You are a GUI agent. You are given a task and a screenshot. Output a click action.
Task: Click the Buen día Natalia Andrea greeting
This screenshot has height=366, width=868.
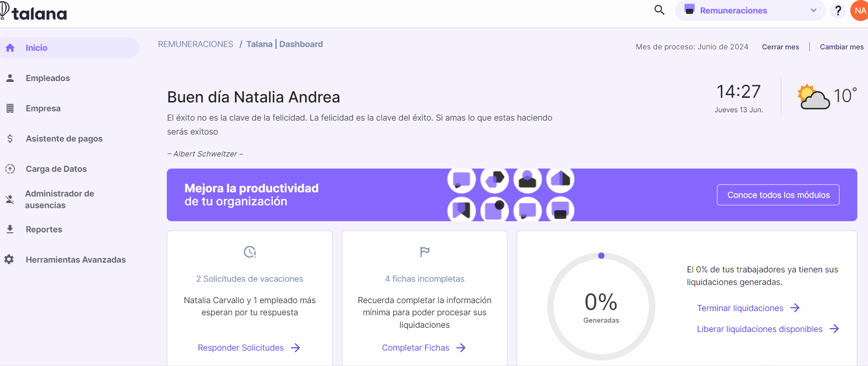click(x=253, y=97)
